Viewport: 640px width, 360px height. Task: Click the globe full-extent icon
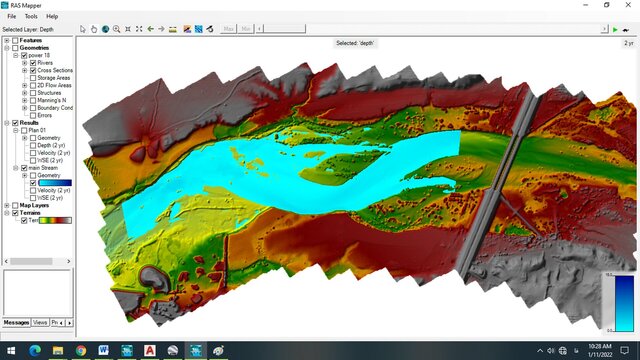(105, 29)
